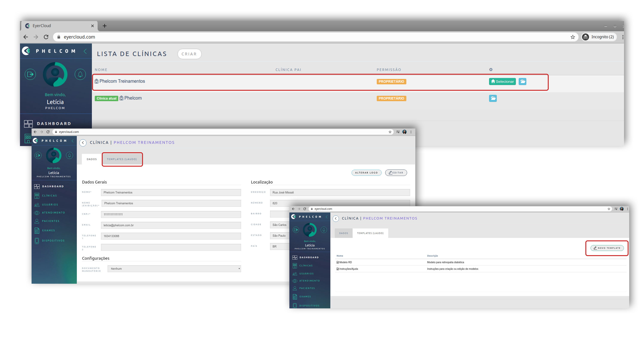
Task: Open folder icon for Phelcom clinic row
Action: tap(493, 98)
